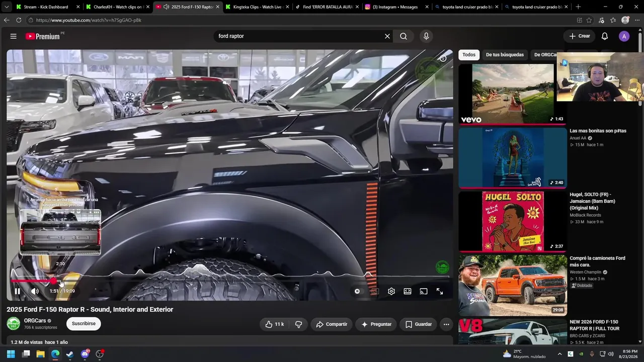Seek on the video progress bar
Image resolution: width=644 pixels, height=362 pixels.
pos(230,281)
